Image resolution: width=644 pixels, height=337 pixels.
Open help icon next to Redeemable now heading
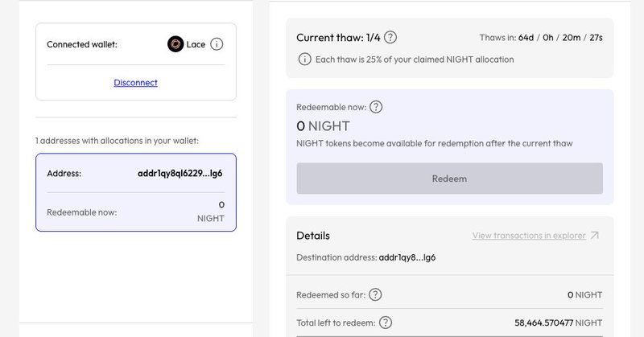(x=376, y=107)
